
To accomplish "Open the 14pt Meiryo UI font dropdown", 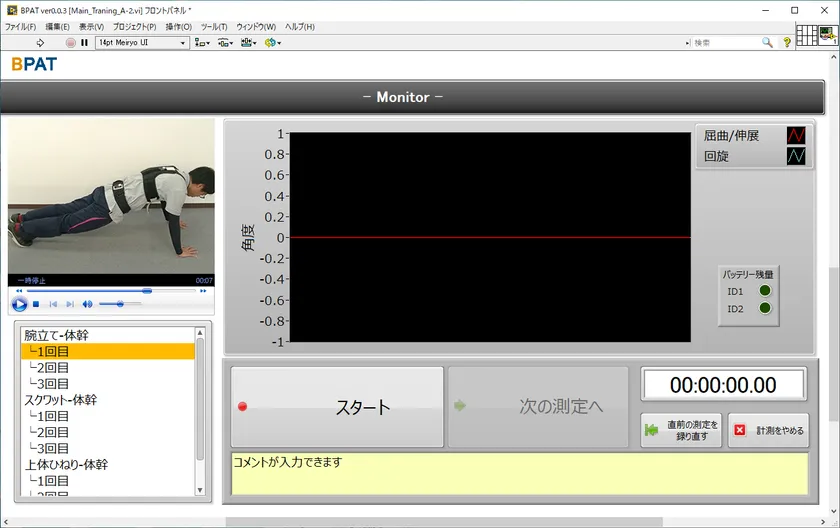I will pos(142,43).
